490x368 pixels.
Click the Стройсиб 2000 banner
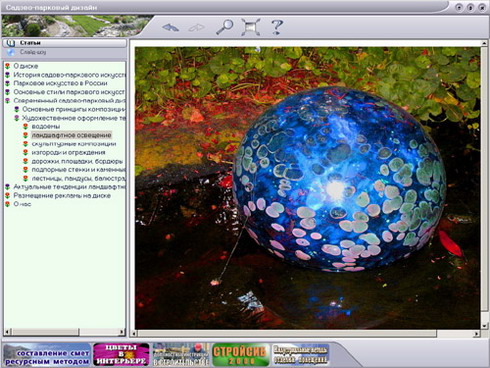pyautogui.click(x=240, y=355)
